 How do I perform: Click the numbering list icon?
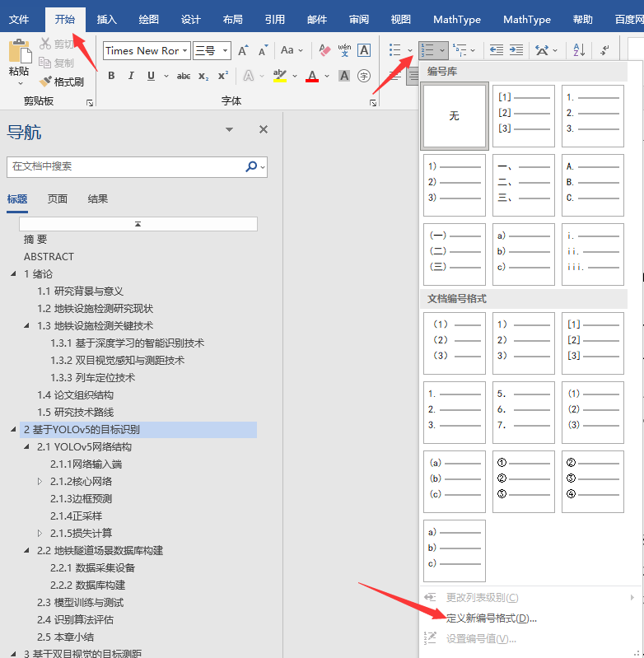pyautogui.click(x=427, y=50)
